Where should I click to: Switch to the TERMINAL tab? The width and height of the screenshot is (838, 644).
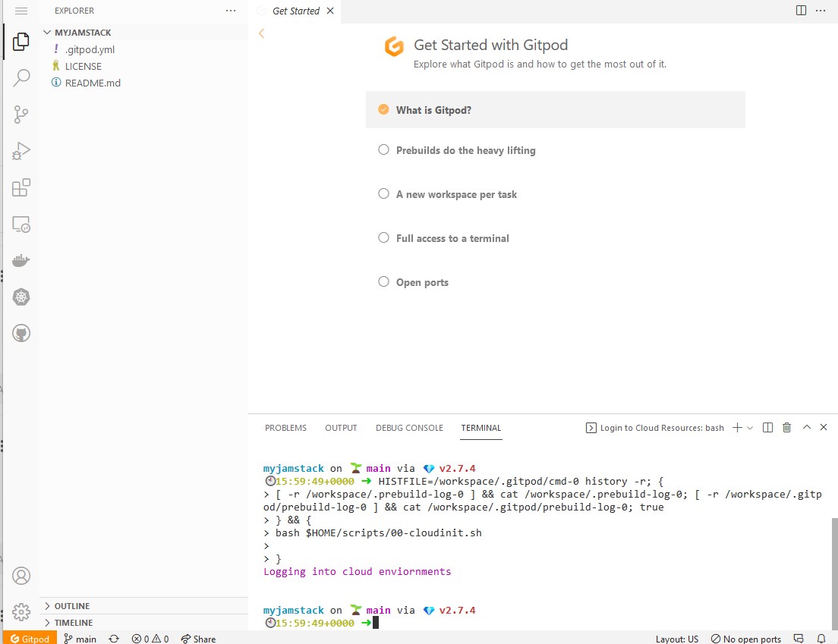click(x=481, y=428)
